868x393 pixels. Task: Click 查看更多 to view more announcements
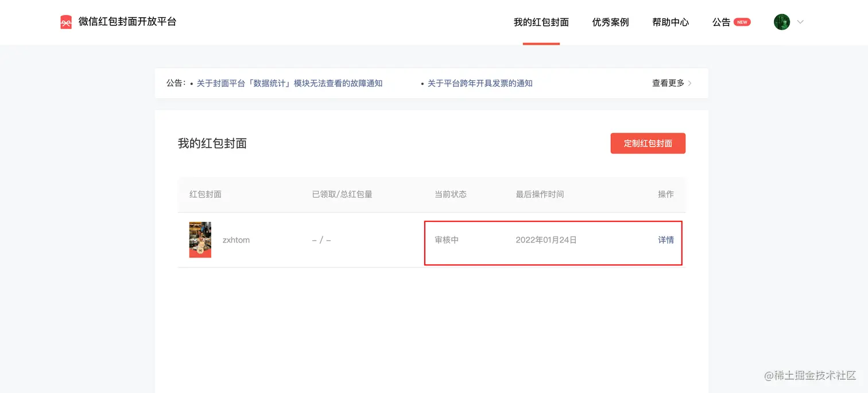click(x=668, y=83)
